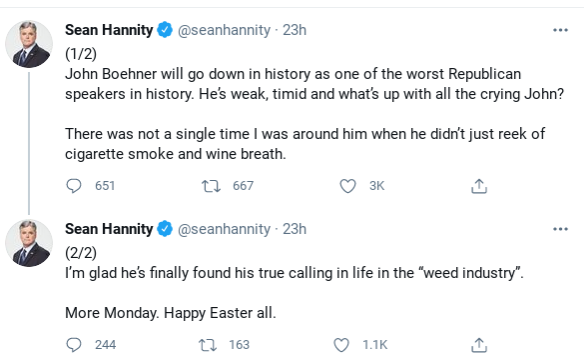Viewport: 584px width, 363px height.
Task: Open @seanhannity handle in the first tweet
Action: [x=224, y=30]
